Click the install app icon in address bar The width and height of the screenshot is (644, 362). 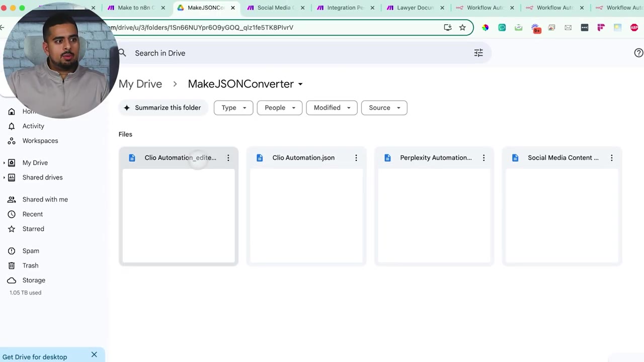447,28
